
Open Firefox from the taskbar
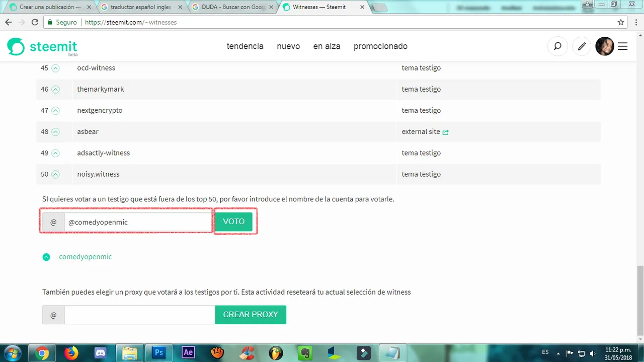[71, 353]
